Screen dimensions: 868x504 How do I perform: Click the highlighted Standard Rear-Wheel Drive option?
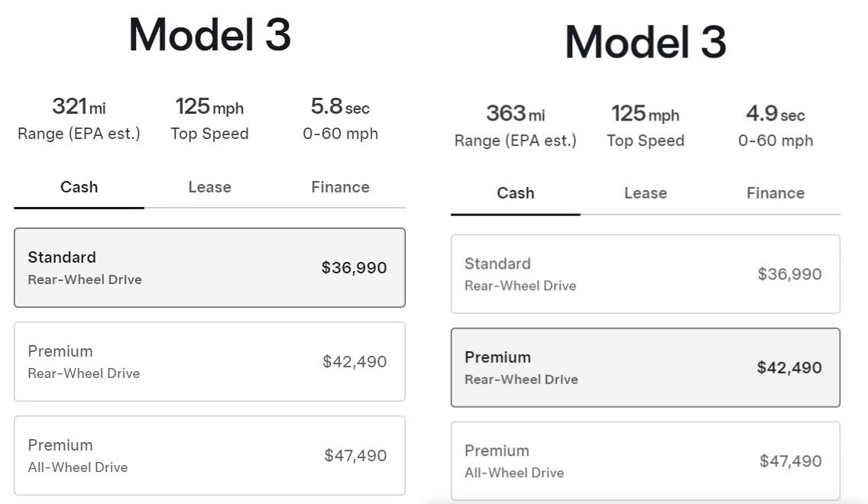coord(209,268)
